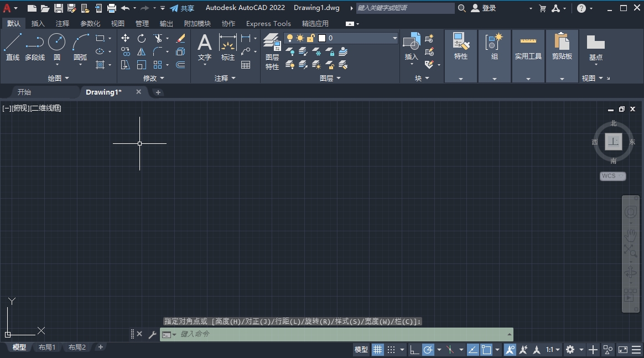644x358 pixels.
Task: Open the WCS dropdown below the ViewCube
Action: (x=612, y=175)
